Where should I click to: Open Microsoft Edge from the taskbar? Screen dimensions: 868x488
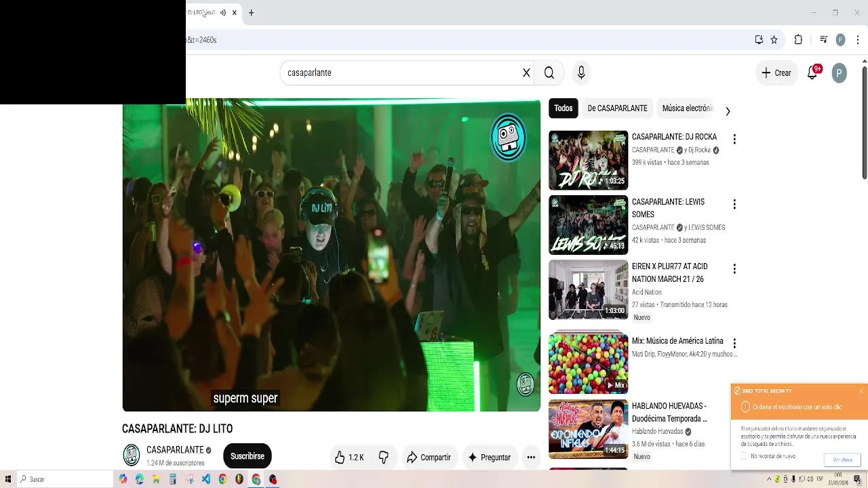click(x=140, y=479)
